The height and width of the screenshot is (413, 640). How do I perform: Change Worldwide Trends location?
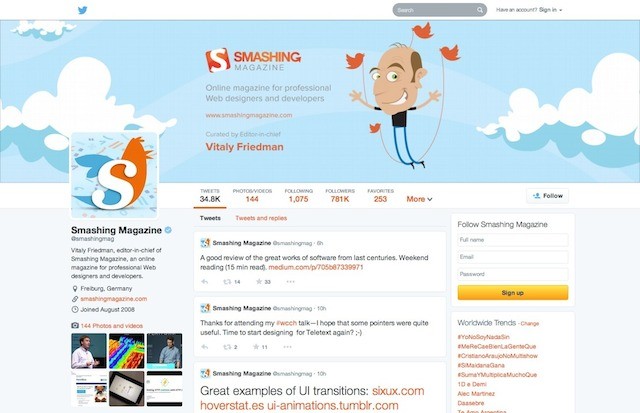[x=530, y=324]
